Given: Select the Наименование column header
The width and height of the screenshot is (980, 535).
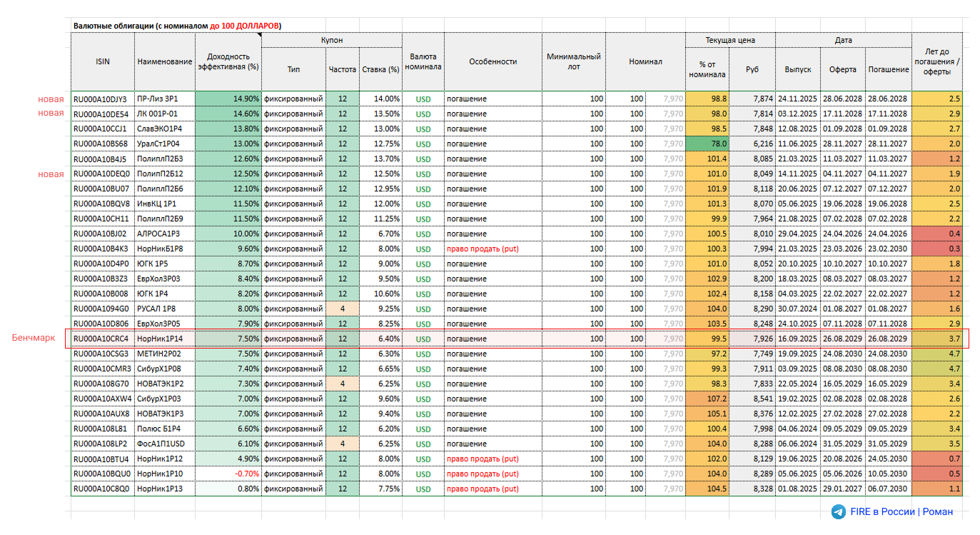Looking at the screenshot, I should tap(164, 62).
